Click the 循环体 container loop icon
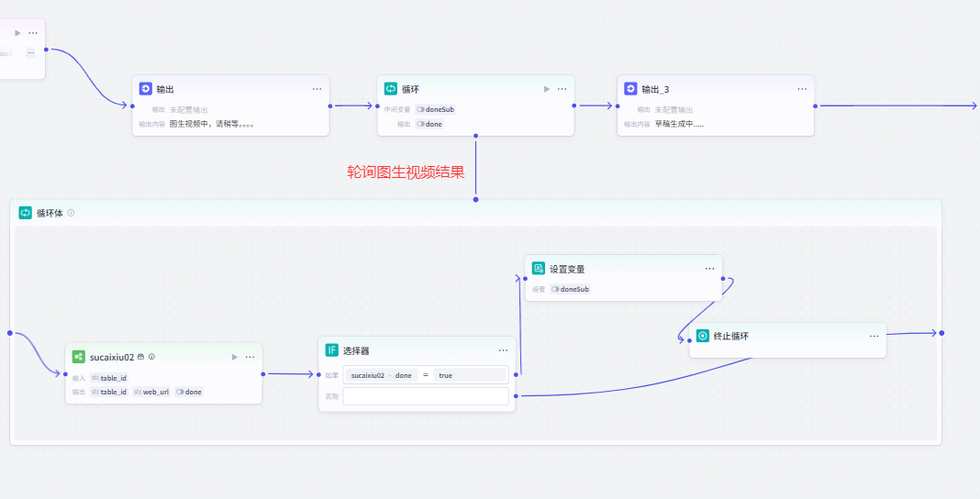Image resolution: width=980 pixels, height=499 pixels. (x=25, y=212)
